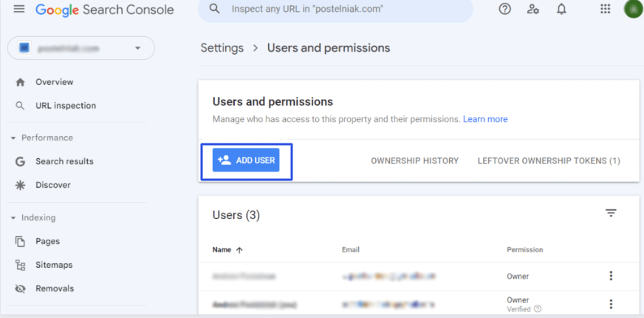Open the property selector dropdown
This screenshot has height=318, width=644.
(x=80, y=48)
